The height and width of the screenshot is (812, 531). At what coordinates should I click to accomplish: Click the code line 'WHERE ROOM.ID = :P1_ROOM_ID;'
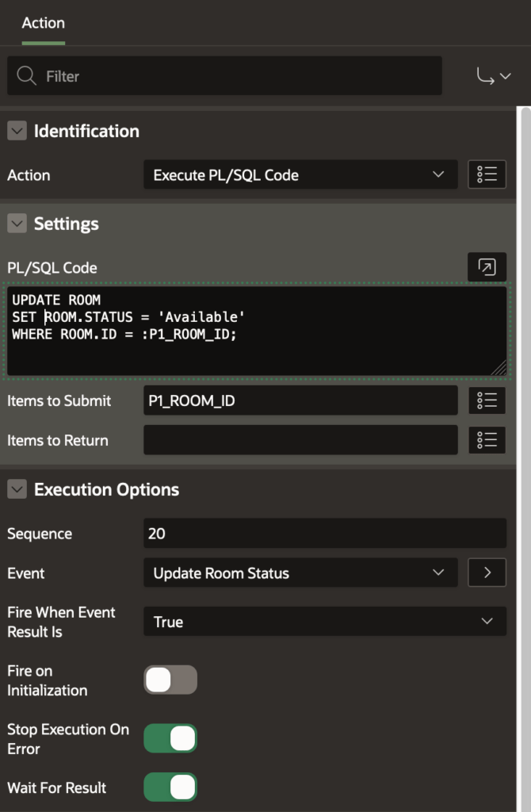point(124,334)
